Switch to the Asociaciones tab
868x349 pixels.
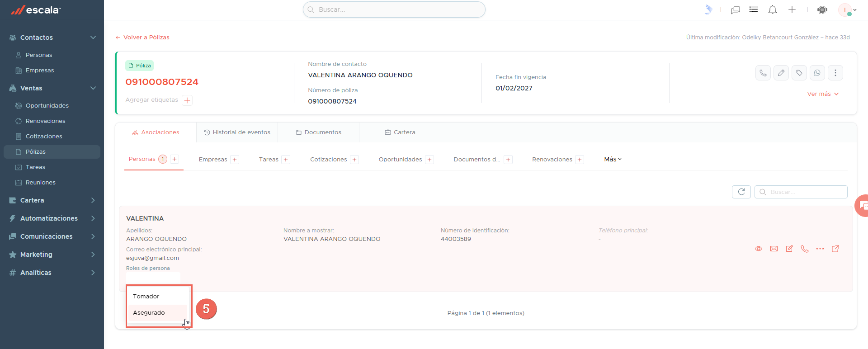pyautogui.click(x=156, y=132)
